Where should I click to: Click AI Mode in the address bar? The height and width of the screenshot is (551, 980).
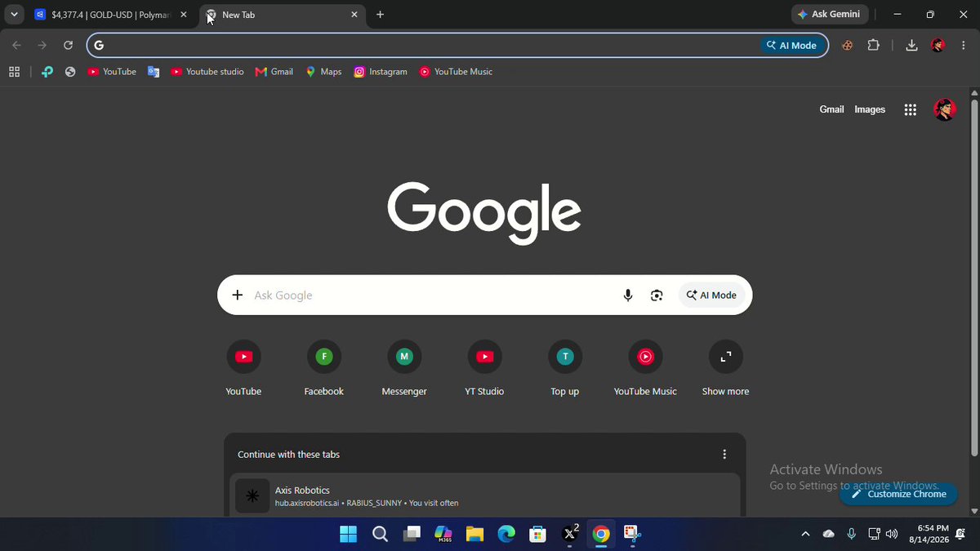click(791, 45)
